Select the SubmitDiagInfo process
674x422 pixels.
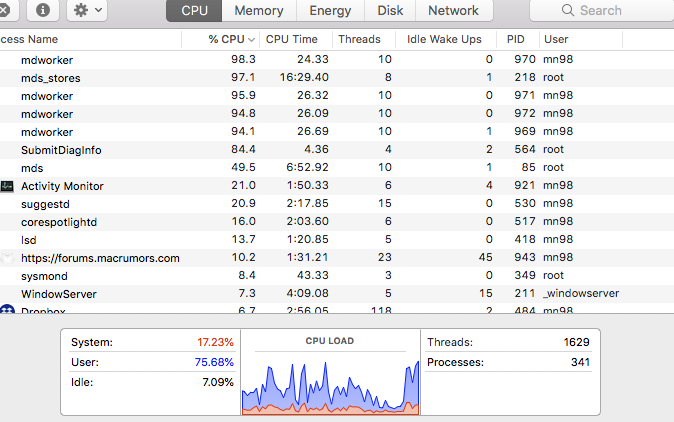point(337,150)
